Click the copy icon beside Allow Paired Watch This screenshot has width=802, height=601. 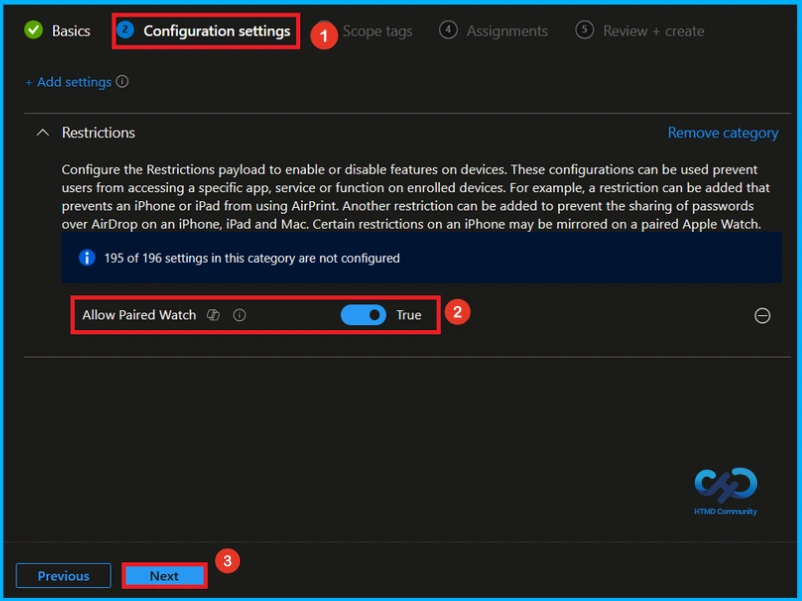point(212,315)
